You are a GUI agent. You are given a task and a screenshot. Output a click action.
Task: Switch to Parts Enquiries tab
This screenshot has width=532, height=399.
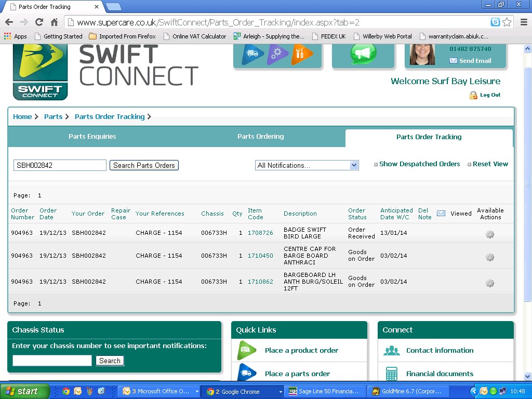click(92, 137)
